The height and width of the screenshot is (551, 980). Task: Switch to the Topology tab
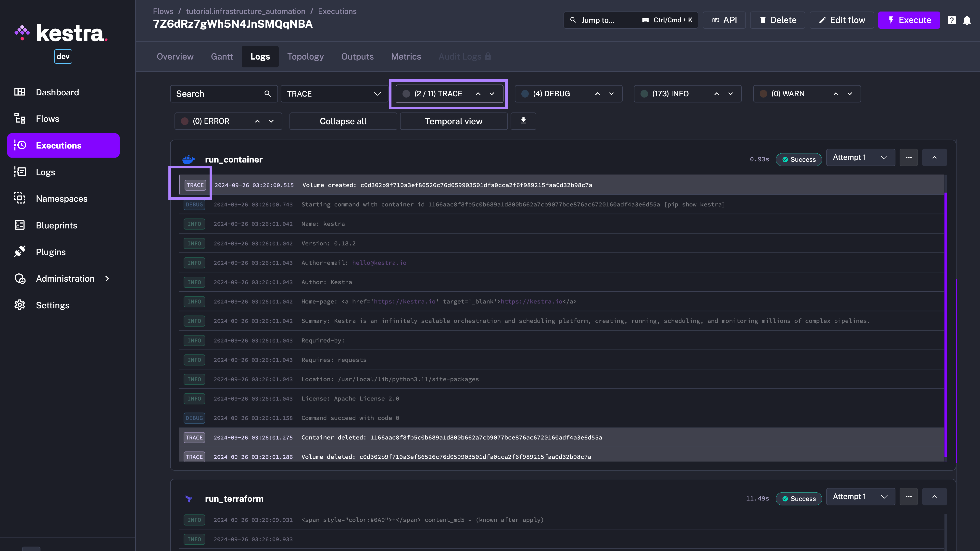[305, 56]
